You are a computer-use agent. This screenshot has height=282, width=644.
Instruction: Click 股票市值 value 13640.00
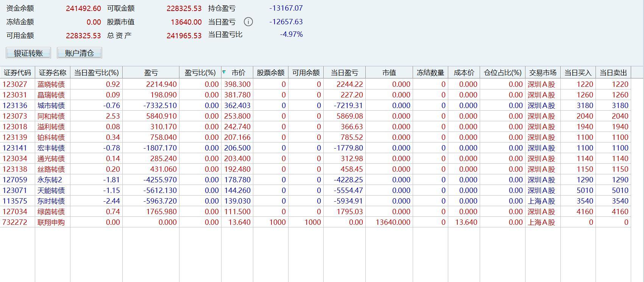pos(186,22)
